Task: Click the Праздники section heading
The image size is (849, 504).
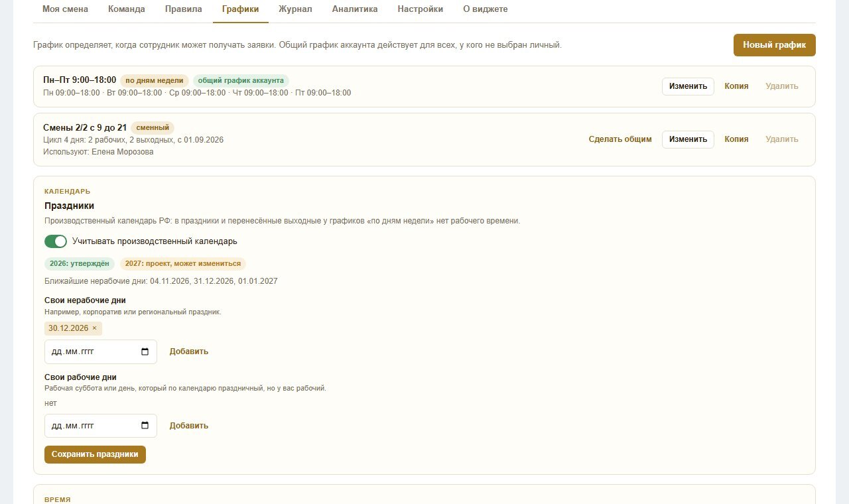Action: point(70,206)
